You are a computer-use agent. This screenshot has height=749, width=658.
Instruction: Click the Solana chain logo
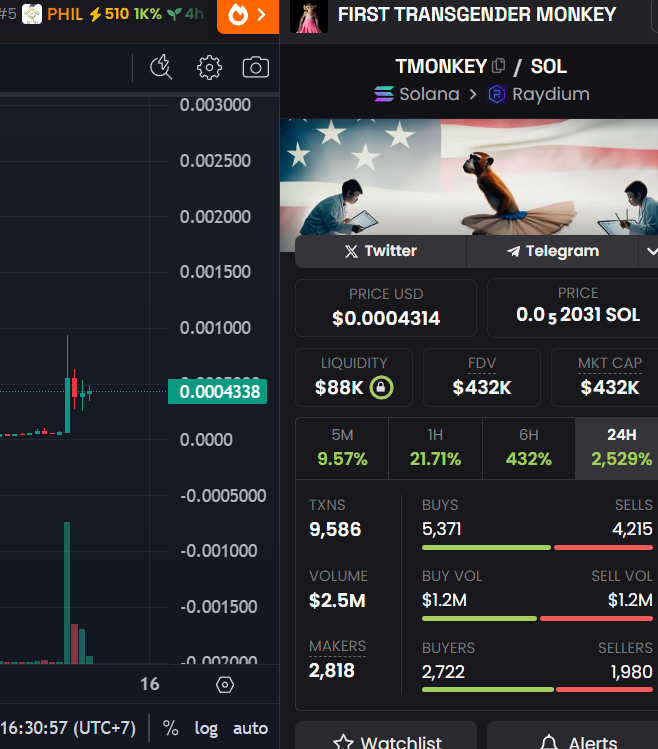pyautogui.click(x=384, y=94)
